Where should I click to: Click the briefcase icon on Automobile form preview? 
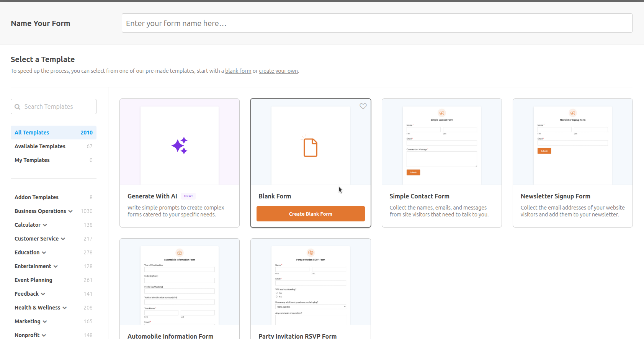(180, 253)
